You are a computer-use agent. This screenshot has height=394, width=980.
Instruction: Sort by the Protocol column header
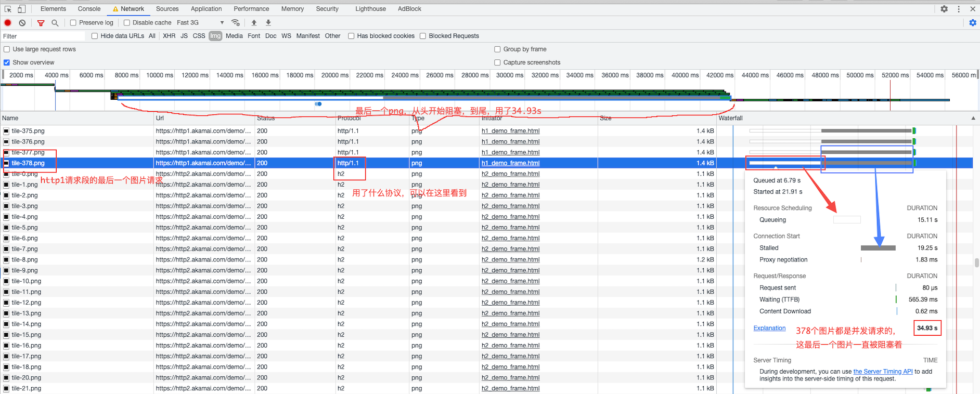(x=372, y=119)
